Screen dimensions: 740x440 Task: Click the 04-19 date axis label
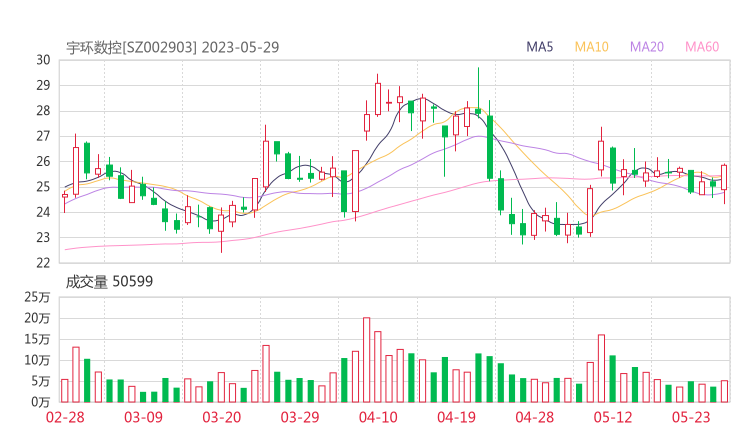click(x=456, y=417)
